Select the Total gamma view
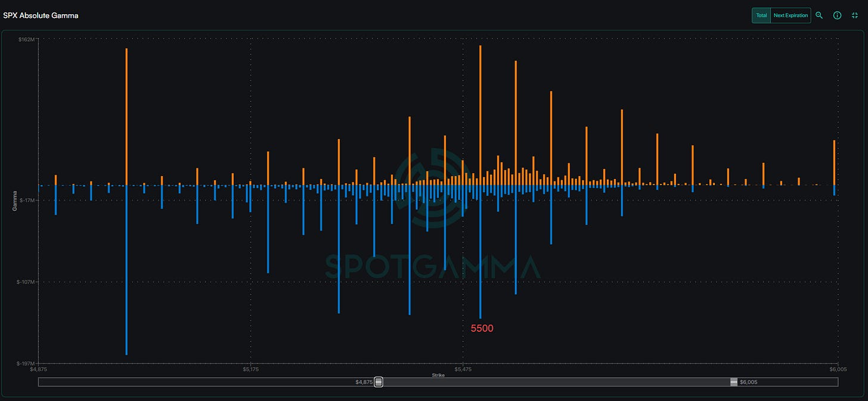 [x=761, y=16]
